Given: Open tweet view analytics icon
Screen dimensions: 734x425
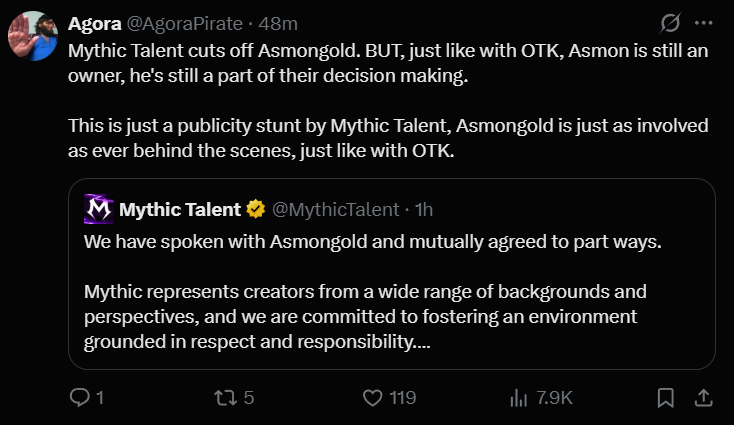Looking at the screenshot, I should coord(518,398).
